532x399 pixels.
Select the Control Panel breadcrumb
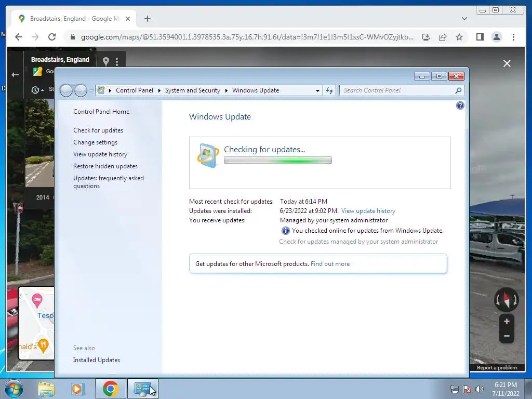[135, 90]
